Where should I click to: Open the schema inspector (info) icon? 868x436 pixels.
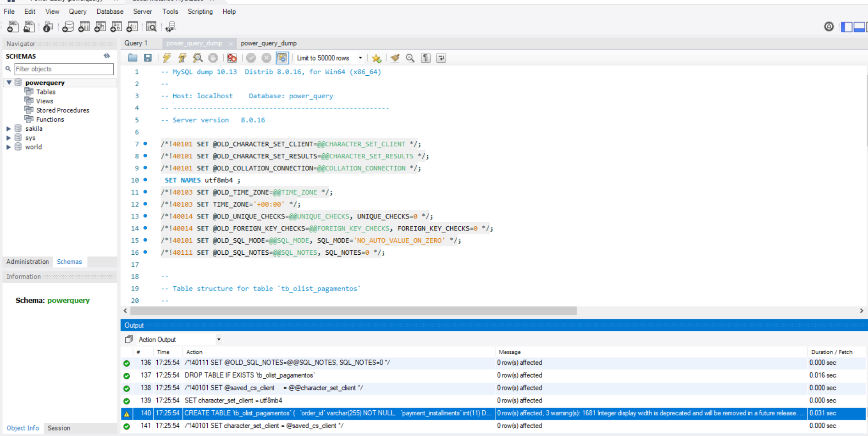click(48, 27)
